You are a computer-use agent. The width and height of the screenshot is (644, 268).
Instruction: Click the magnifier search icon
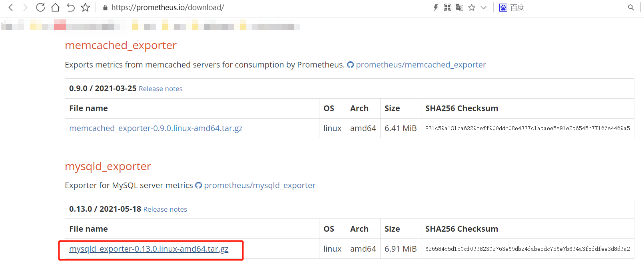click(631, 7)
